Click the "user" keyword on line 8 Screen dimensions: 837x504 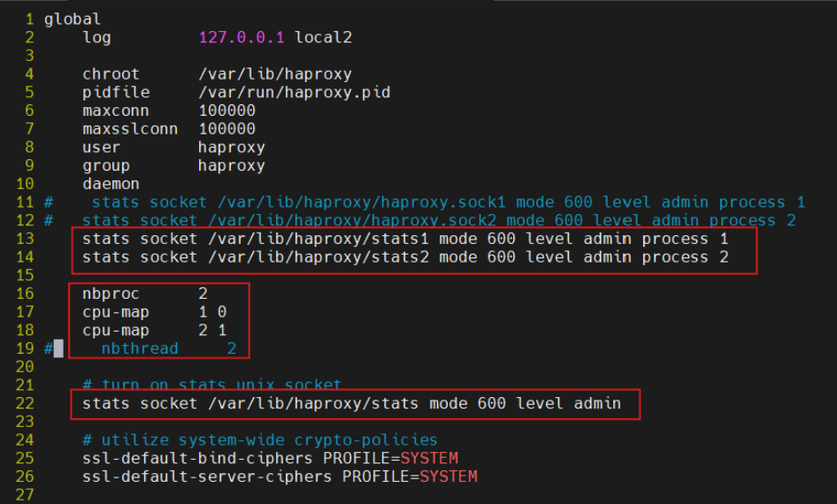click(x=101, y=147)
